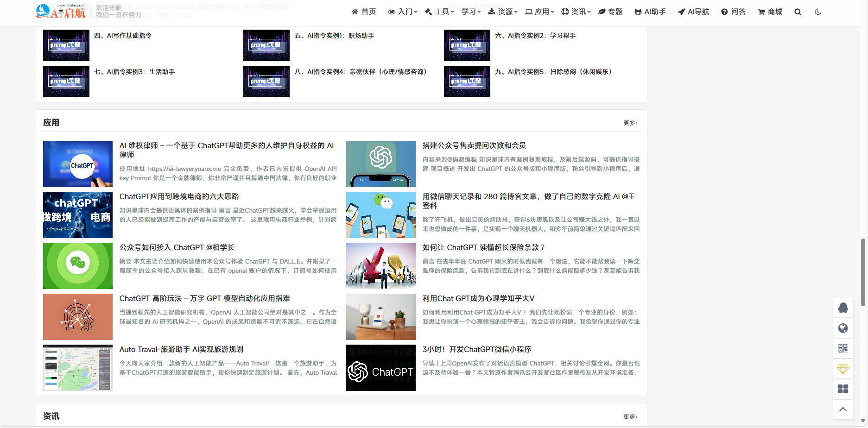Open article 六、AI指令实例2：学习帮手
This screenshot has width=868, height=428.
point(535,36)
